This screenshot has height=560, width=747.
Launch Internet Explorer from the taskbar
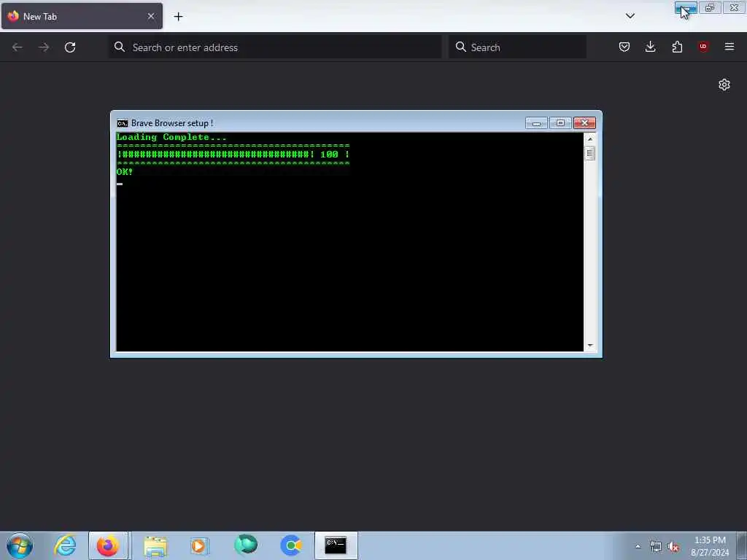point(65,545)
